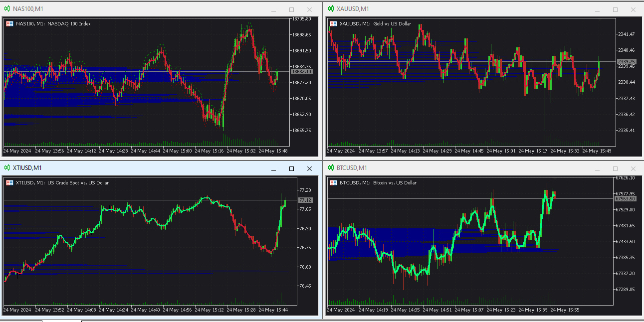The image size is (644, 322).
Task: Click the current price tag 77.12
Action: (305, 200)
